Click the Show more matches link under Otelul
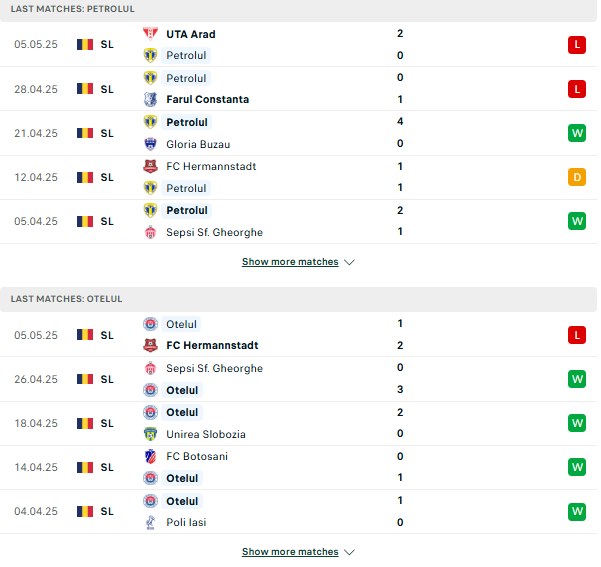Viewport: 601px width, 567px height. pos(290,552)
